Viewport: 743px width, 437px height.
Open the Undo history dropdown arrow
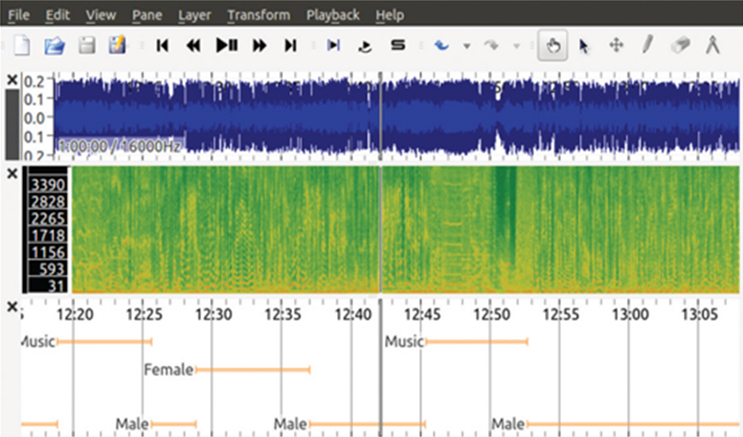click(467, 46)
